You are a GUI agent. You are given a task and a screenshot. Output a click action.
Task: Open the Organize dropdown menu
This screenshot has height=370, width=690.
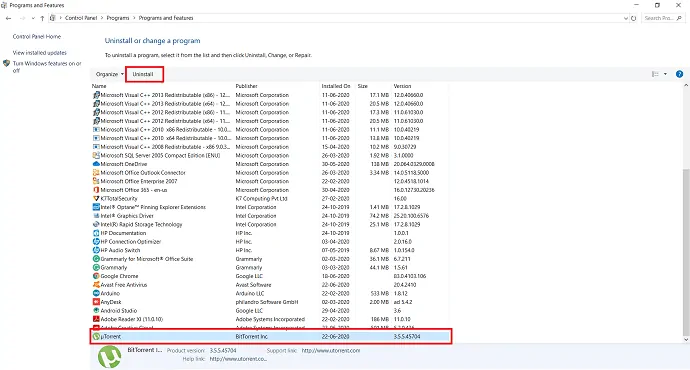pos(110,74)
